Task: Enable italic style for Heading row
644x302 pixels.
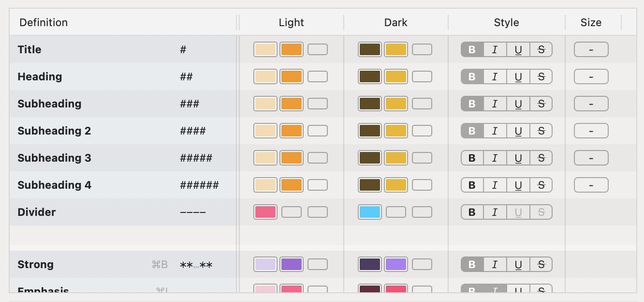Action: tap(495, 76)
